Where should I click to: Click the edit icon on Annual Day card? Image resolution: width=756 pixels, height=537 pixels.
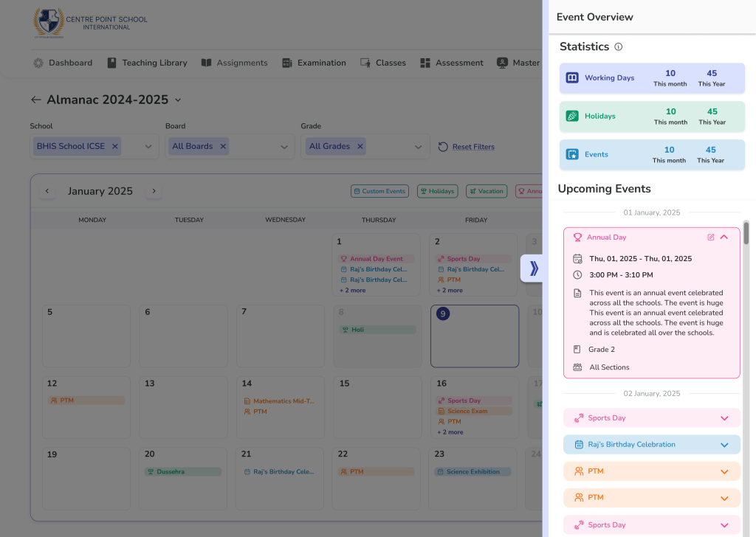711,238
